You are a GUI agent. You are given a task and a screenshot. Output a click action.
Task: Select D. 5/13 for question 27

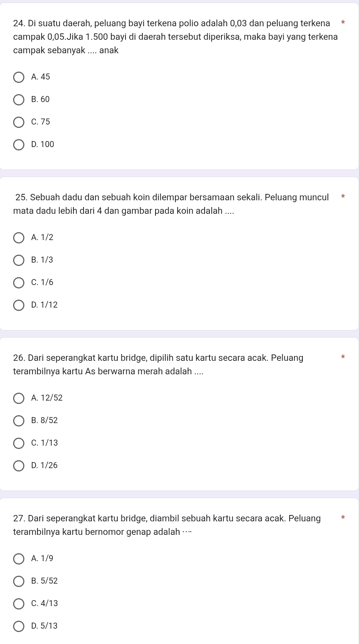click(19, 626)
